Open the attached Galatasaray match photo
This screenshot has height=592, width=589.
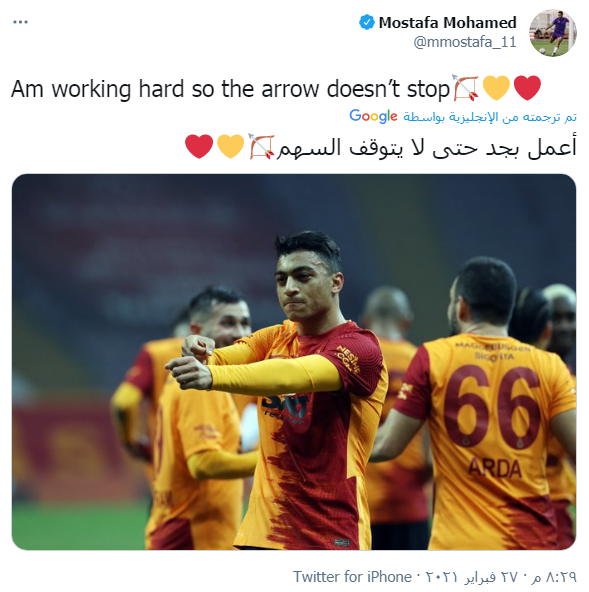[294, 362]
